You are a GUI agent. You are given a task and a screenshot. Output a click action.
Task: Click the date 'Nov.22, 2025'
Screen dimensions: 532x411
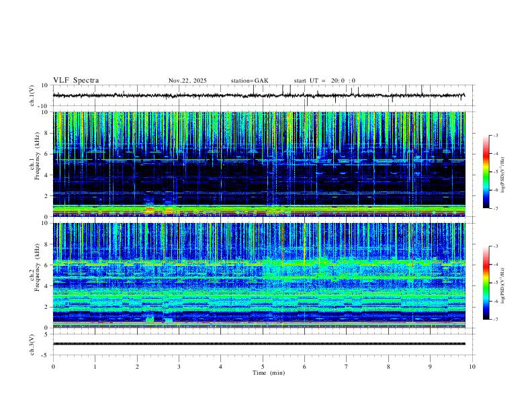point(187,81)
